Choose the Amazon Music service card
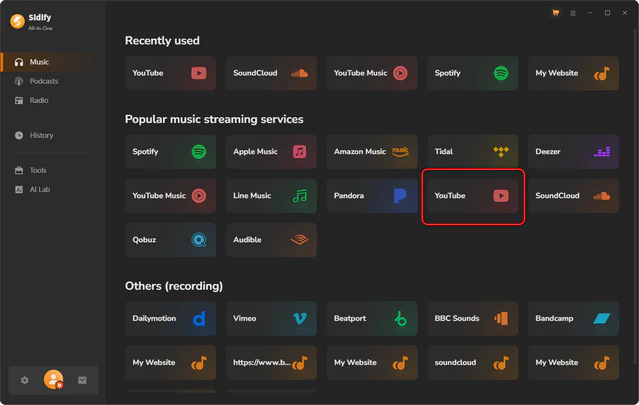 372,152
